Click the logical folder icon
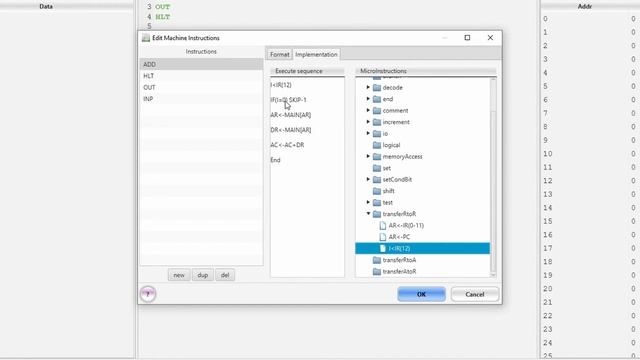640x360 pixels. coord(377,145)
